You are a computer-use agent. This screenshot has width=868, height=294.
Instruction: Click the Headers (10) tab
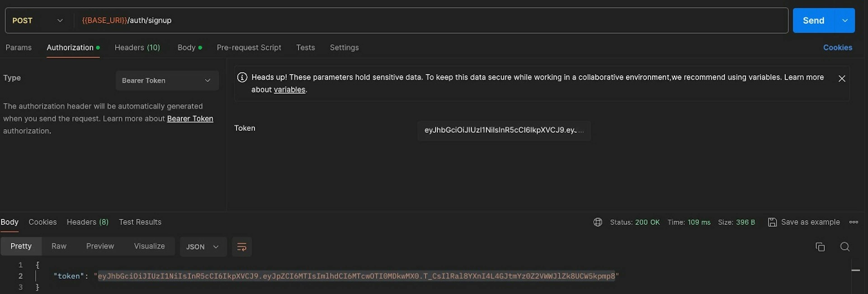click(x=137, y=47)
